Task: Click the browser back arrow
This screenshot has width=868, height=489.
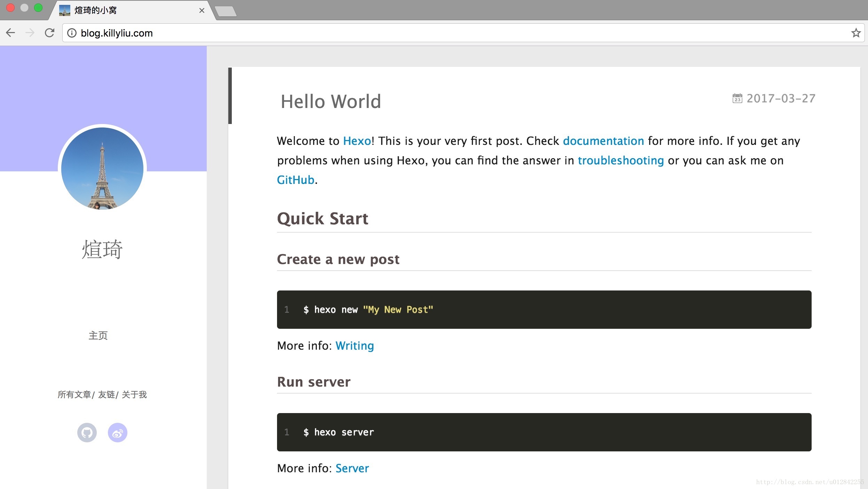Action: point(10,33)
